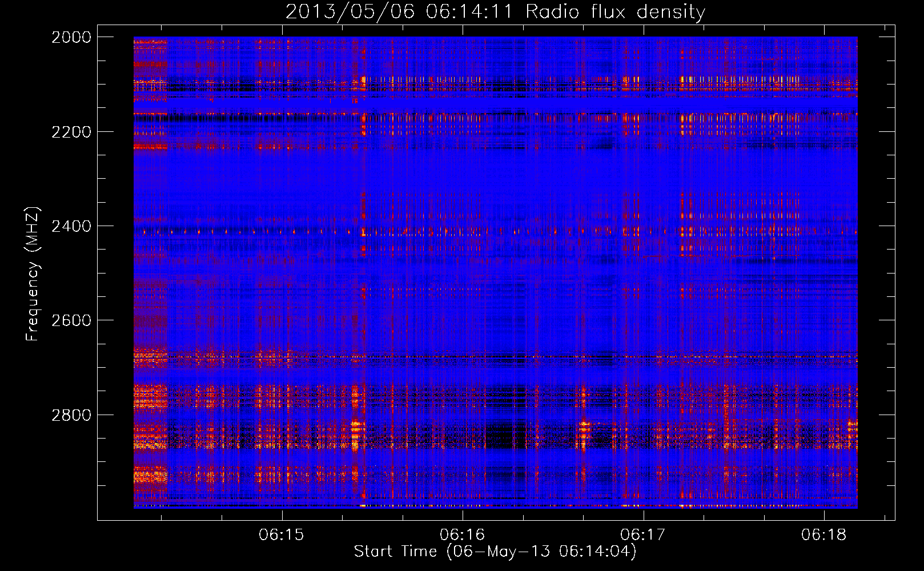The image size is (924, 571).
Task: Click the plot title "2013/05/06 06:14:11 Radio flux density"
Action: (495, 11)
